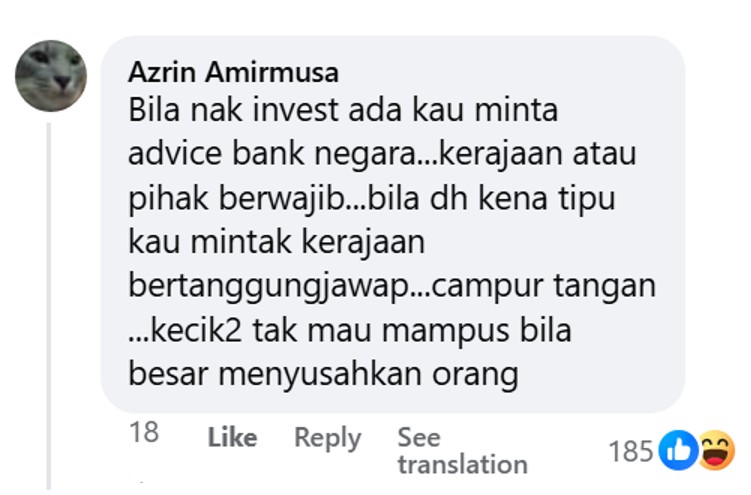View the 185 reactions count

(631, 451)
